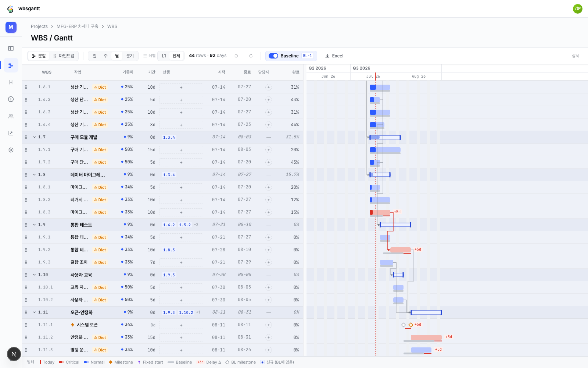
Task: Click Gantt bar of task 1.7.1
Action: (385, 150)
